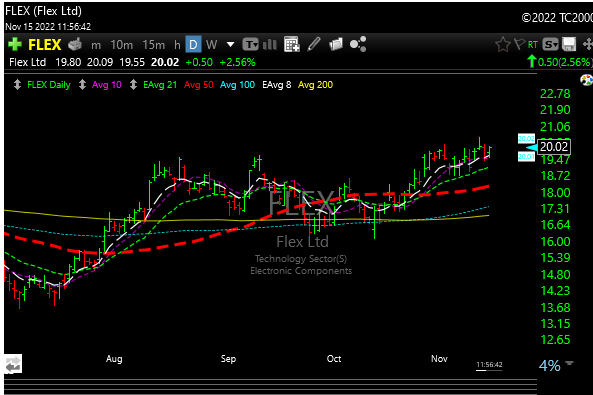Click the Sep date axis label
The width and height of the screenshot is (593, 395).
tap(228, 359)
